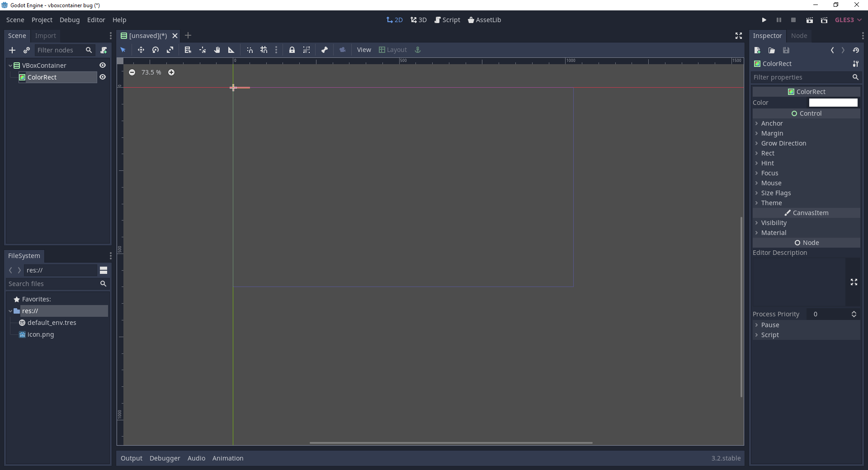This screenshot has height=470, width=868.
Task: Set the Process Priority value field
Action: pos(832,314)
